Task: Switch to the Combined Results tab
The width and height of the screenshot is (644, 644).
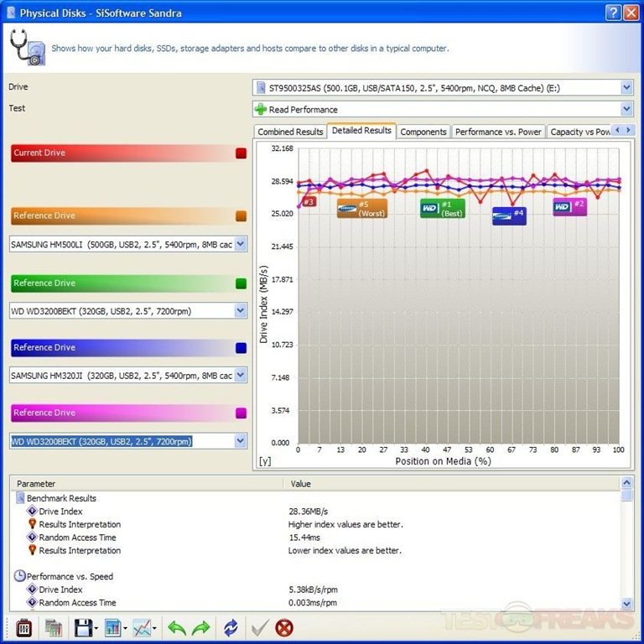Action: tap(290, 132)
